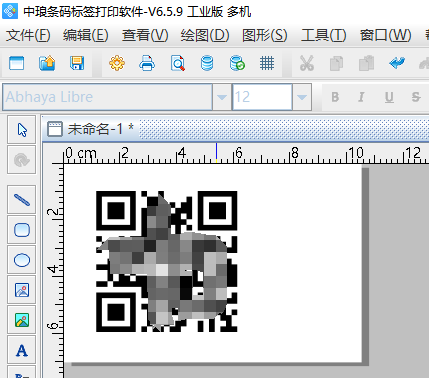This screenshot has height=378, width=429.
Task: Click the Copy icon
Action: [336, 63]
